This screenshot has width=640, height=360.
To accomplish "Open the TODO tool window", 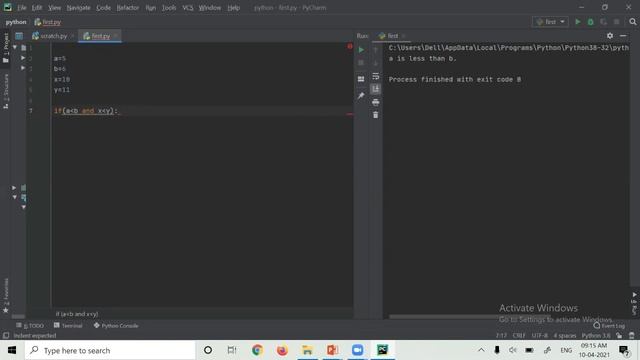I will click(x=30, y=325).
